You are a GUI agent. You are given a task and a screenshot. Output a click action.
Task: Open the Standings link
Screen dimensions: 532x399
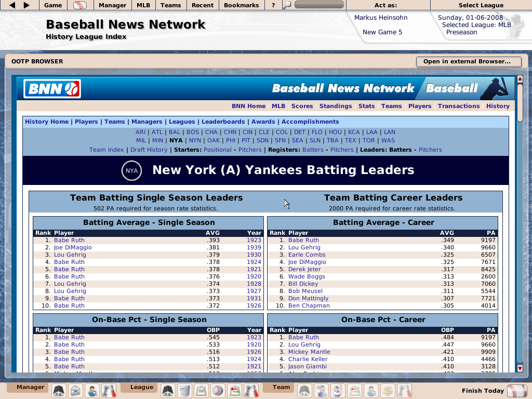pyautogui.click(x=336, y=106)
